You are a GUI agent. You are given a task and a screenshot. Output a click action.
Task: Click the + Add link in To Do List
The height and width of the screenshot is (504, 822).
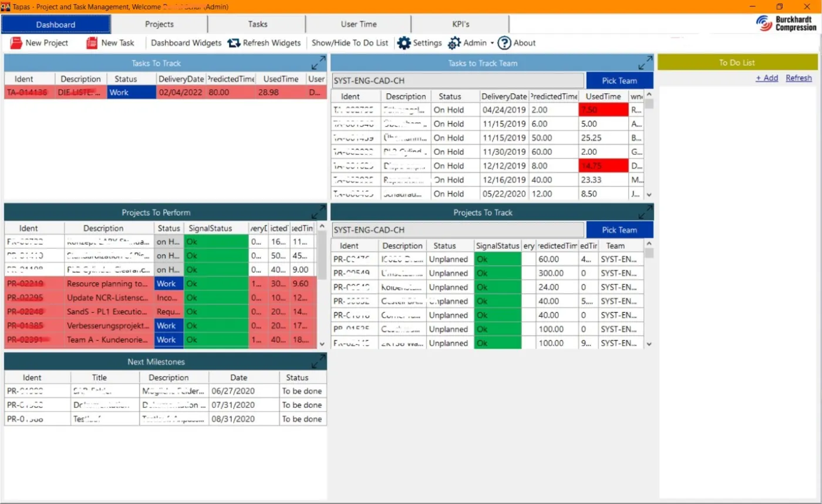pos(767,78)
